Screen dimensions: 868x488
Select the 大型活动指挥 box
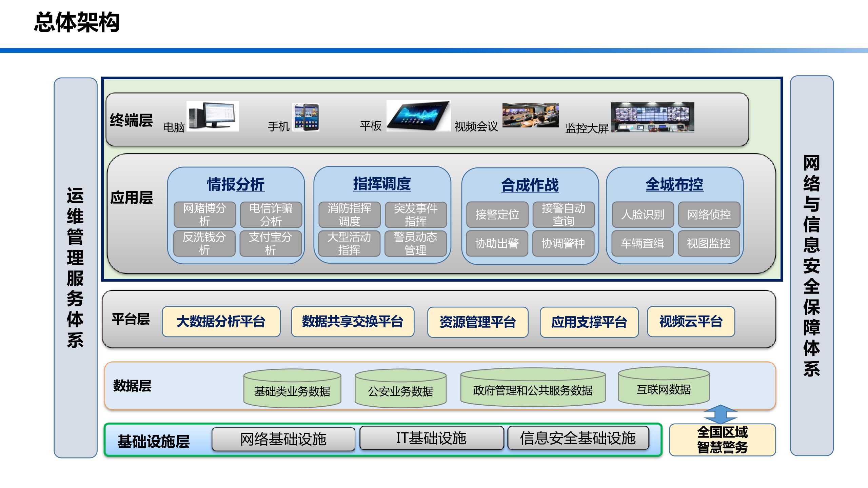tap(349, 243)
